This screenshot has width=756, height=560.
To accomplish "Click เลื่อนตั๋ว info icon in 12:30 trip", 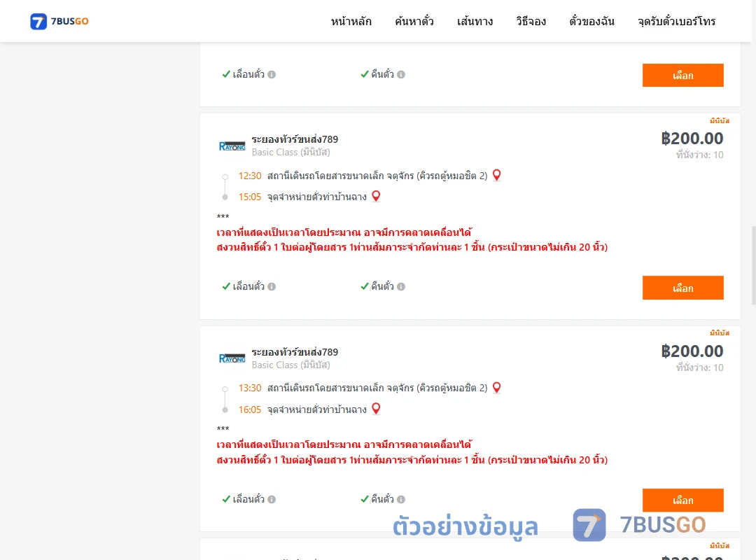I will [272, 286].
